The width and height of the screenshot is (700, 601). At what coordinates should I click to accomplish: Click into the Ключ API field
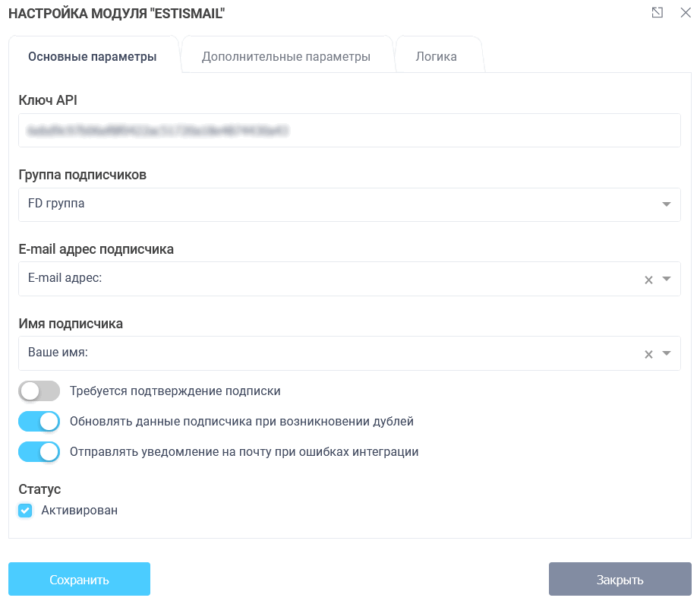(x=349, y=131)
